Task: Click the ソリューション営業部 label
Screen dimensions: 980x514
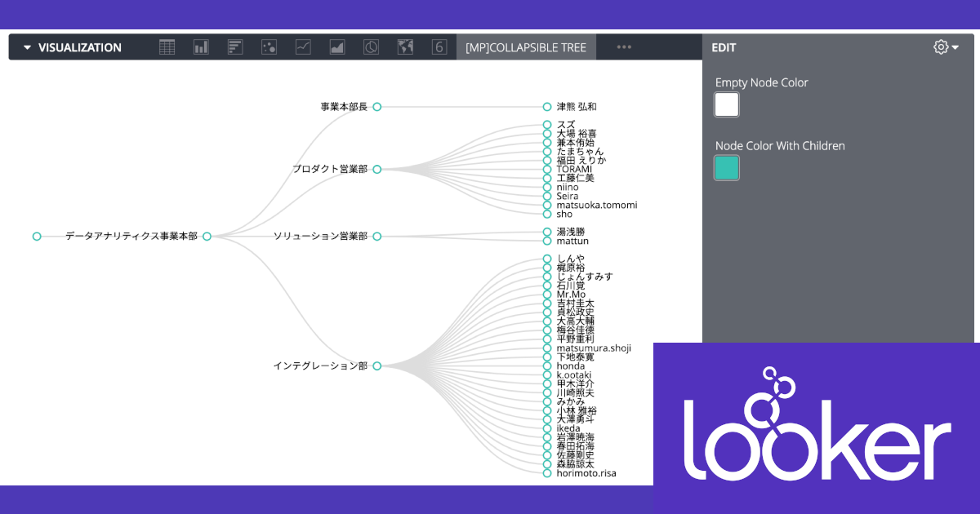Action: click(321, 236)
